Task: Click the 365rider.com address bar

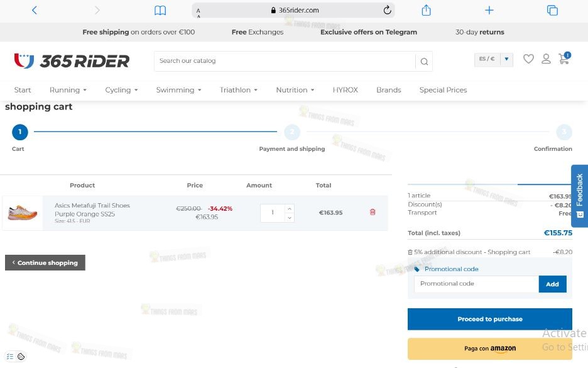Action: pos(295,10)
